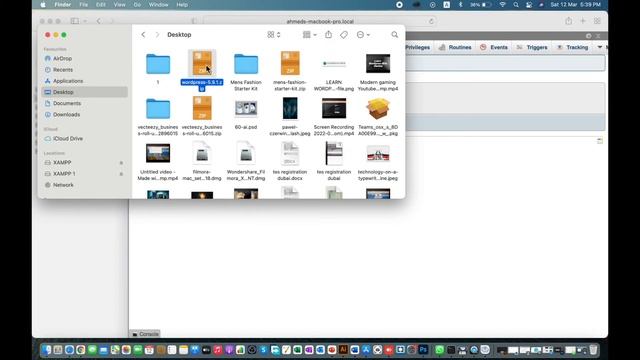
Task: Open Bluetooth menu in menu bar
Action: 460,4
